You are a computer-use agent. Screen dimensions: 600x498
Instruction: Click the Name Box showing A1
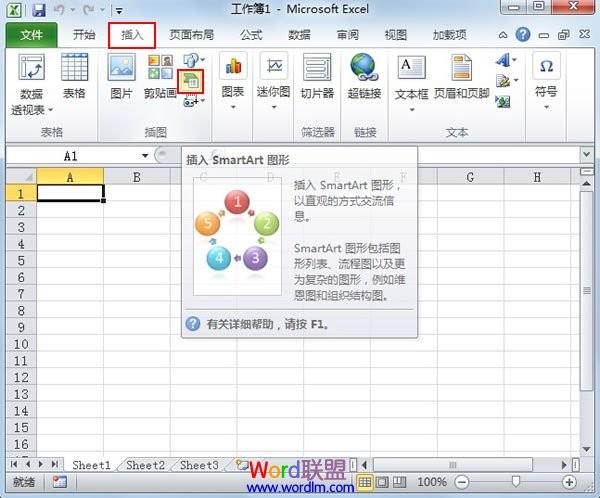tap(70, 156)
